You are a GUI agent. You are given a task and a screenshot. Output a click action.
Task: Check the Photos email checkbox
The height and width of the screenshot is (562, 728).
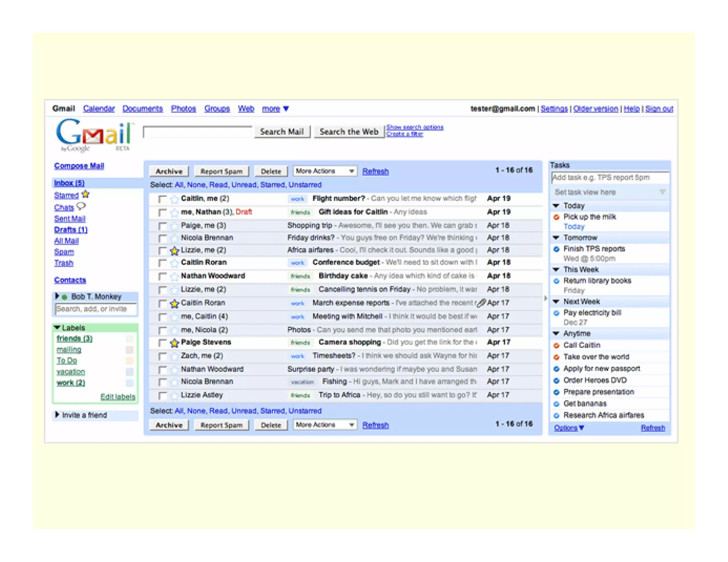[x=162, y=331]
